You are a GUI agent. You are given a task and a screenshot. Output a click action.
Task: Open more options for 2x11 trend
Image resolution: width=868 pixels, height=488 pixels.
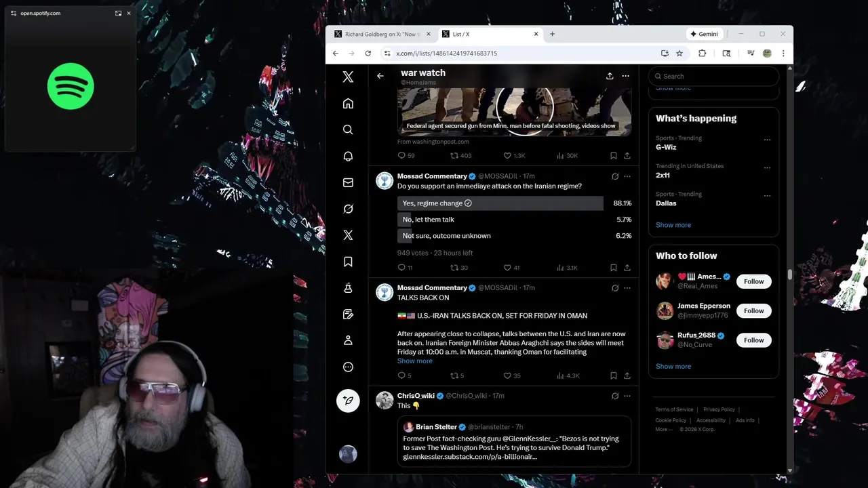767,168
